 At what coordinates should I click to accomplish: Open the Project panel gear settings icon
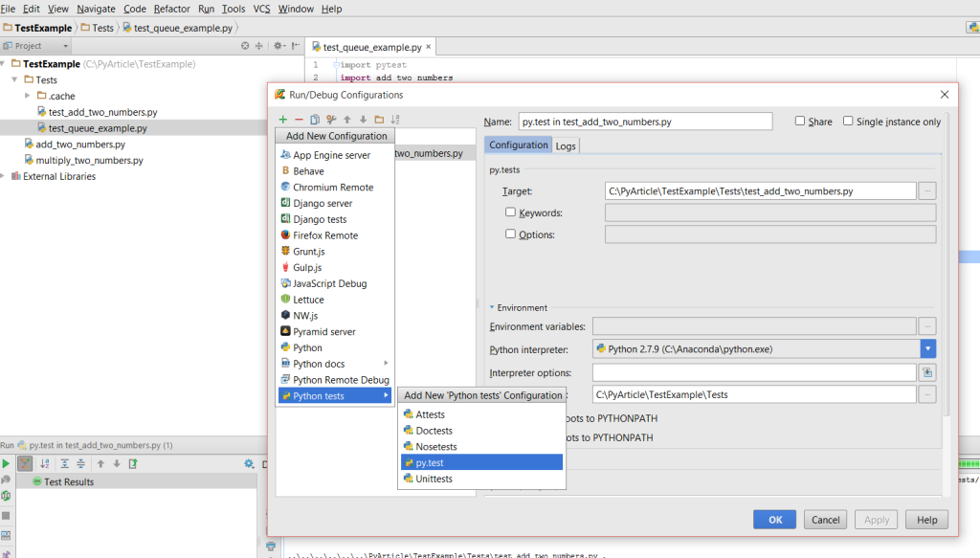point(278,46)
